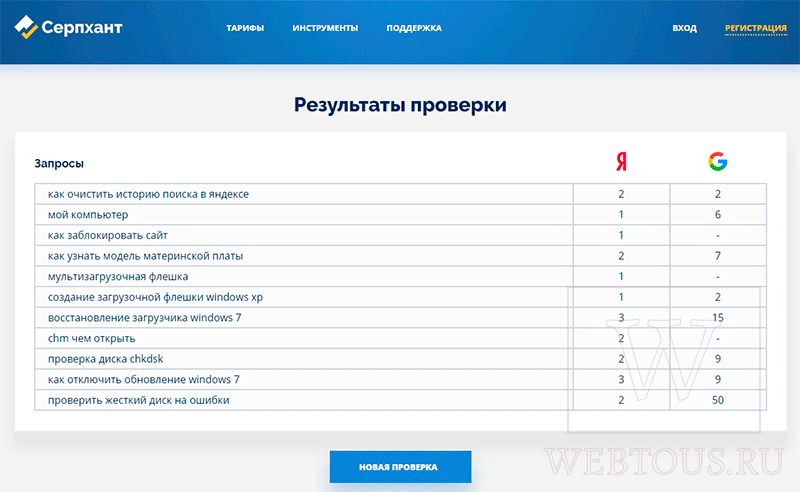Click Yandex position 3 for восстановление загрузчика
The width and height of the screenshot is (800, 492).
[x=621, y=317]
